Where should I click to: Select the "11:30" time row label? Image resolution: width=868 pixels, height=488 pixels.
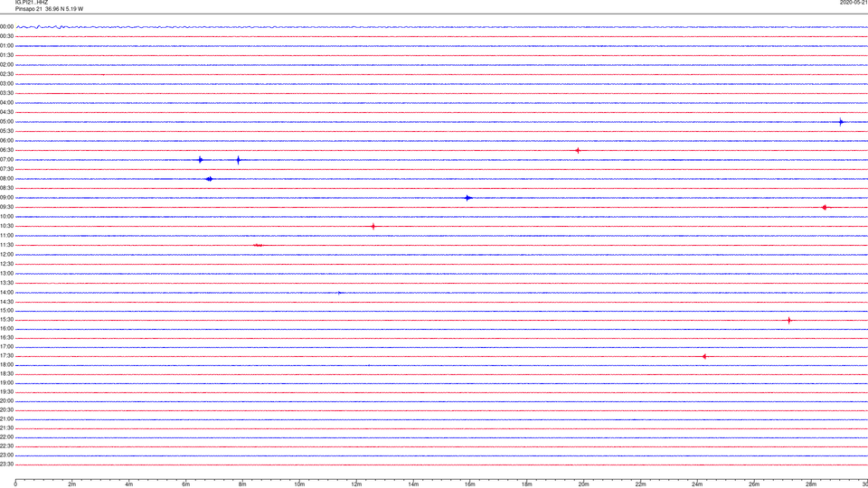pyautogui.click(x=6, y=245)
